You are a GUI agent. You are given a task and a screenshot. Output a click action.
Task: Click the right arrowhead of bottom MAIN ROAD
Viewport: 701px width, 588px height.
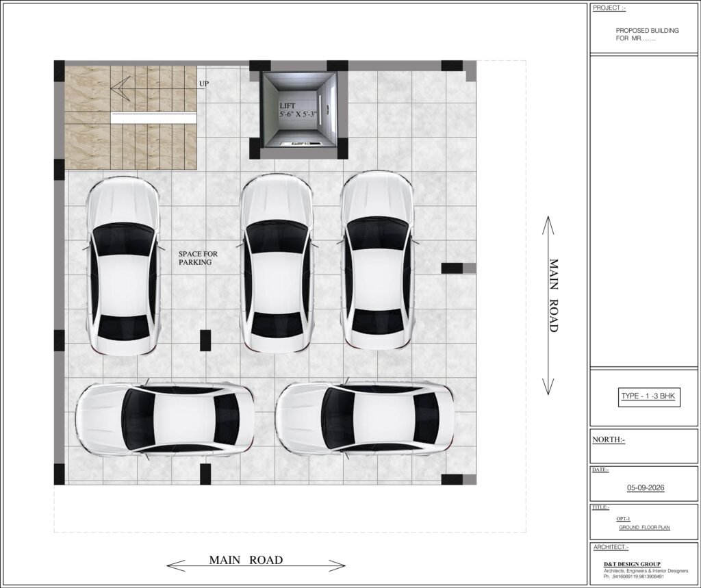point(337,565)
